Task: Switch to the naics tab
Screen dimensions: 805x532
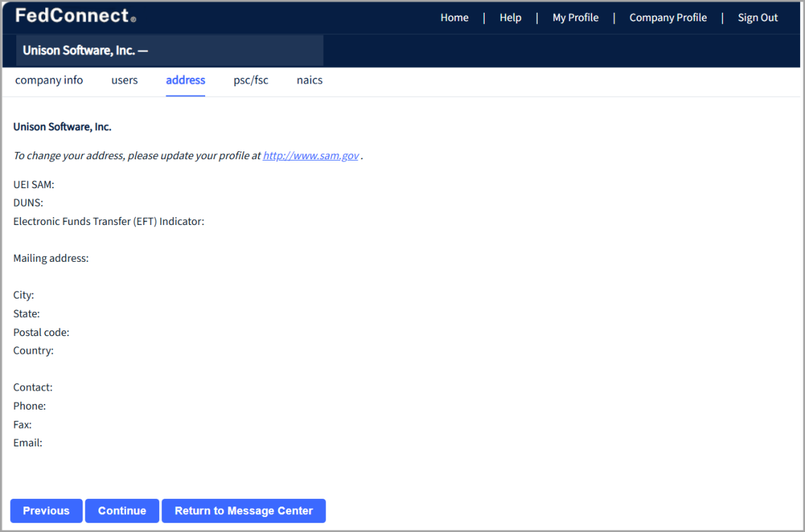Action: (310, 80)
